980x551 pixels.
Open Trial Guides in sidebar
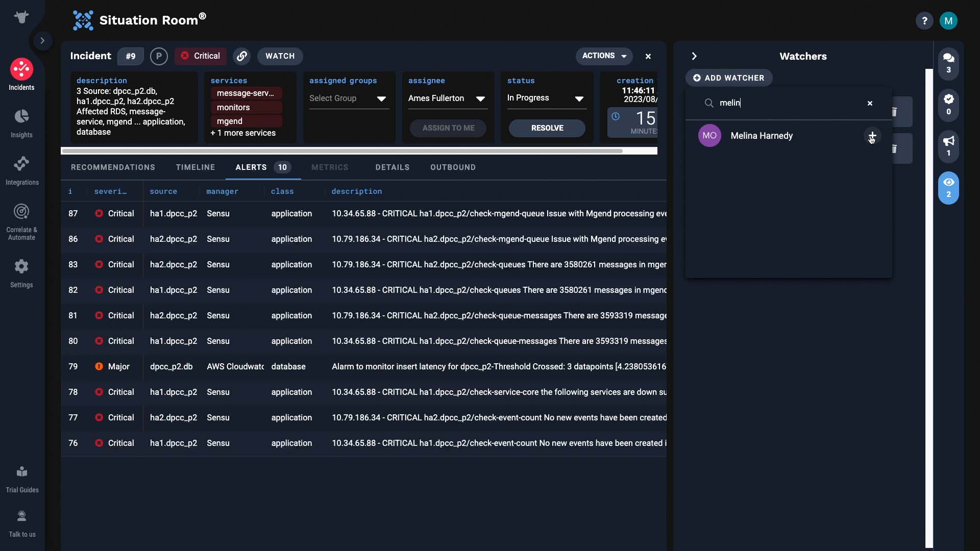(x=22, y=480)
